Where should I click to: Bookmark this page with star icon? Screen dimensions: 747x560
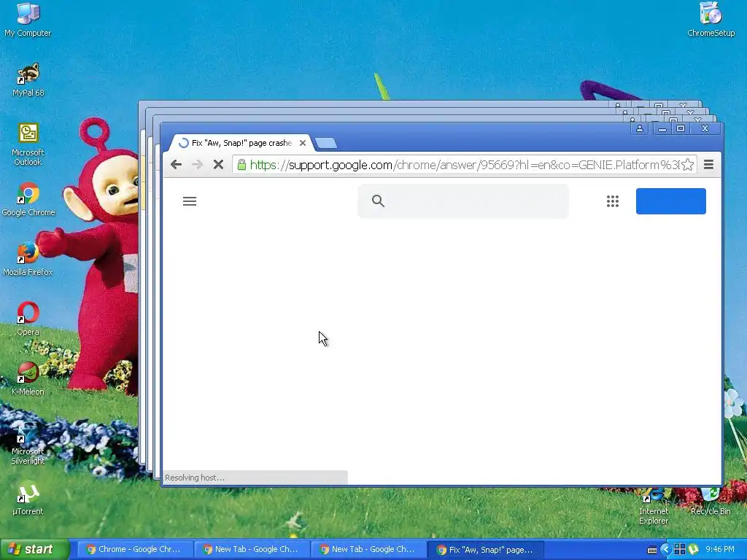(687, 165)
